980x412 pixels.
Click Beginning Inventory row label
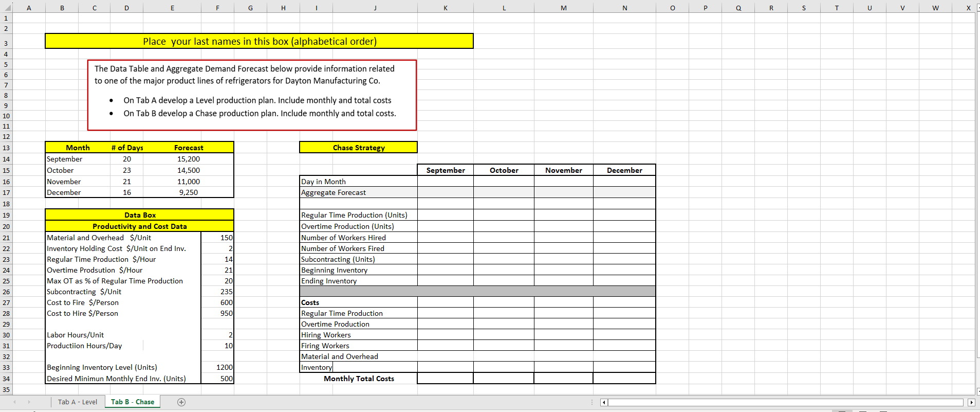334,270
